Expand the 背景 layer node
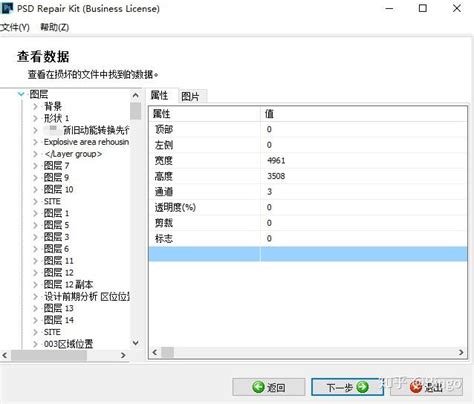Image resolution: width=474 pixels, height=404 pixels. [35, 107]
